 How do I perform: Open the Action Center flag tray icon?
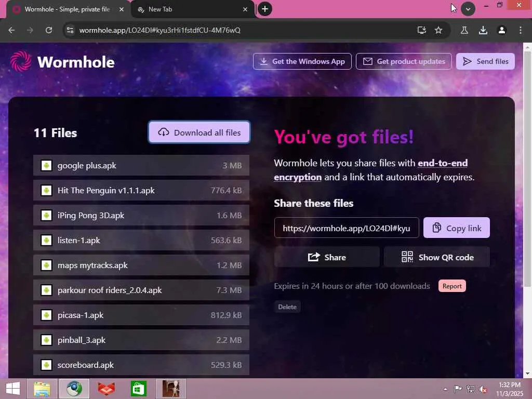click(x=458, y=389)
